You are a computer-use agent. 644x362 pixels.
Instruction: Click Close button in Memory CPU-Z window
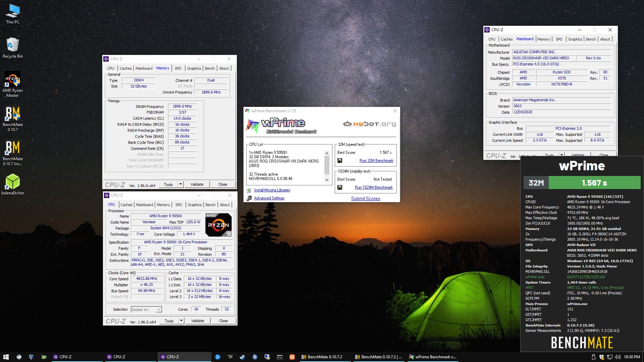[223, 184]
